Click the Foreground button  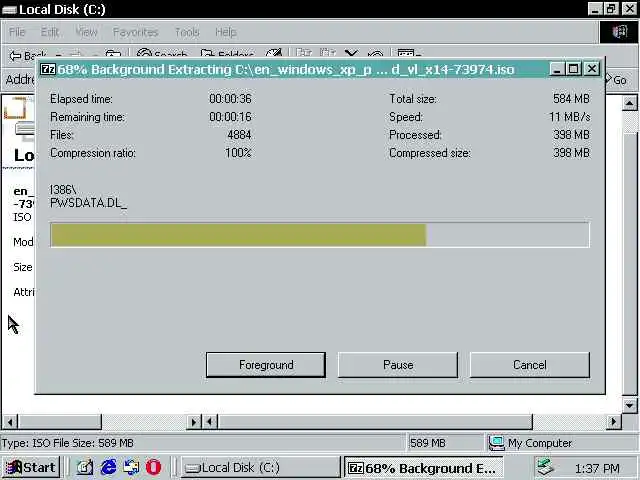point(266,364)
